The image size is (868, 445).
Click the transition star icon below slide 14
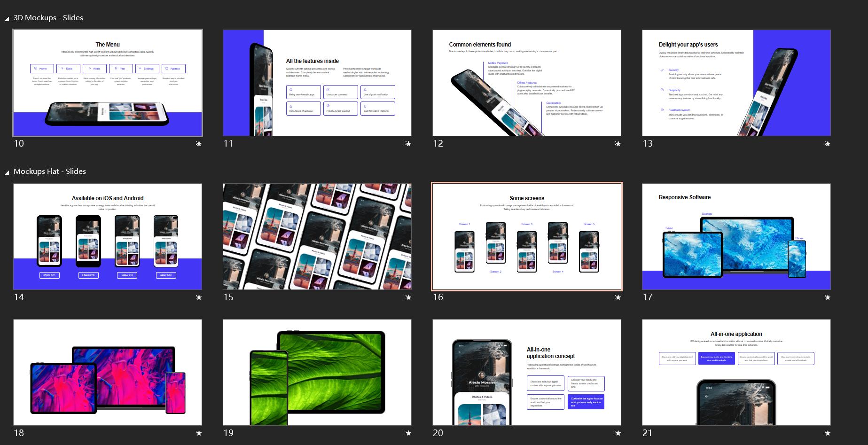(199, 297)
